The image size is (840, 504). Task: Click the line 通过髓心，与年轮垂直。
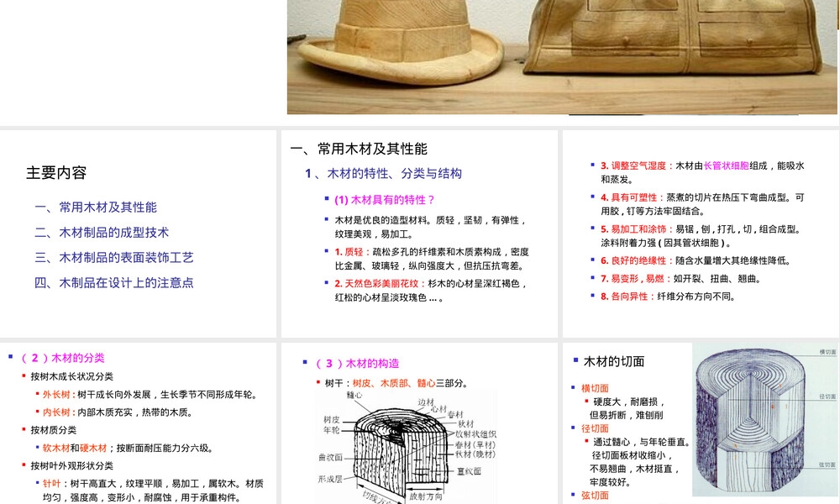tap(643, 442)
